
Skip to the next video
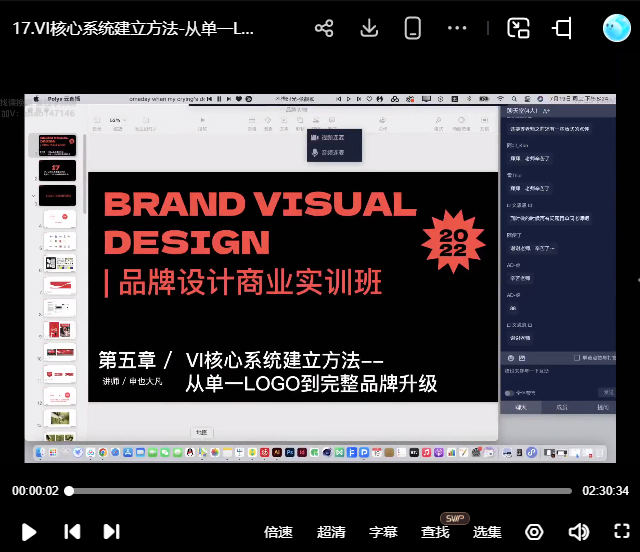pyautogui.click(x=112, y=532)
